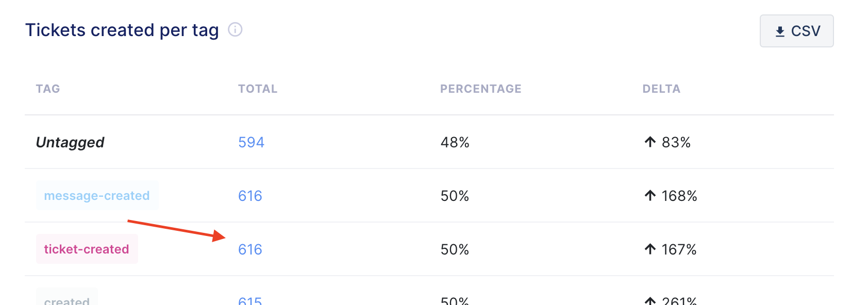Viewport: 868px width, 305px height.
Task: Download the table with the CSV button
Action: coord(796,31)
